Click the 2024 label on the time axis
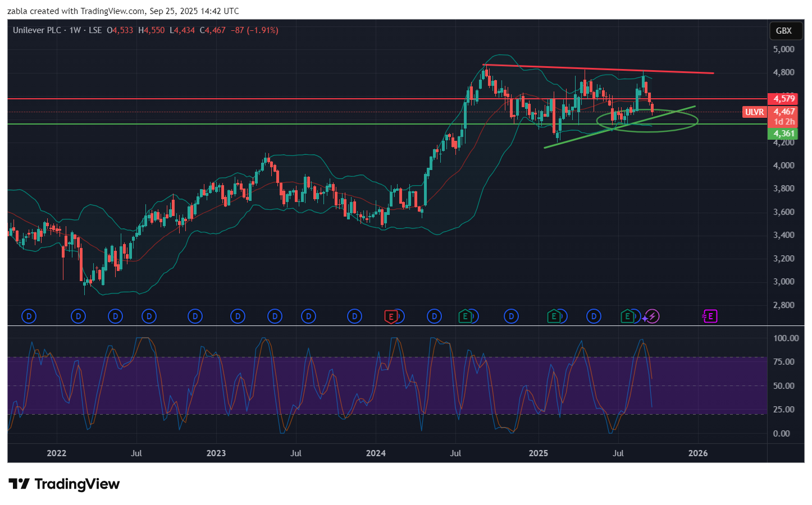The width and height of the screenshot is (812, 505). [x=376, y=453]
